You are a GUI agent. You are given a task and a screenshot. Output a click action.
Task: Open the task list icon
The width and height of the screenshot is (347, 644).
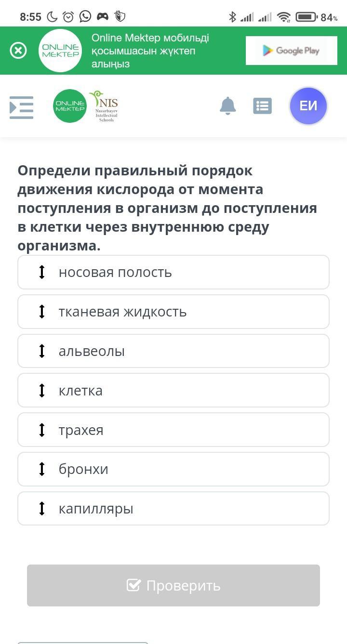coord(262,106)
